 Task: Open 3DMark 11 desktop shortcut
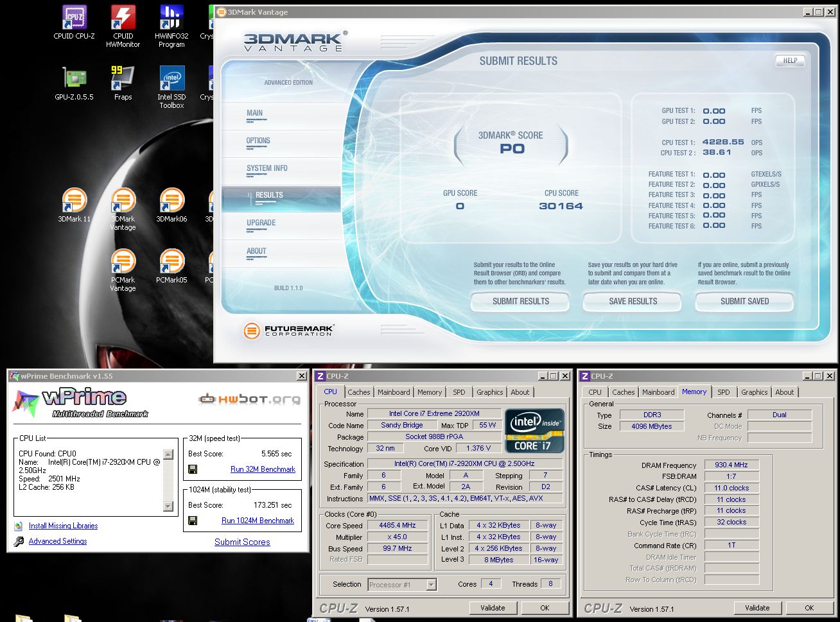coord(74,205)
